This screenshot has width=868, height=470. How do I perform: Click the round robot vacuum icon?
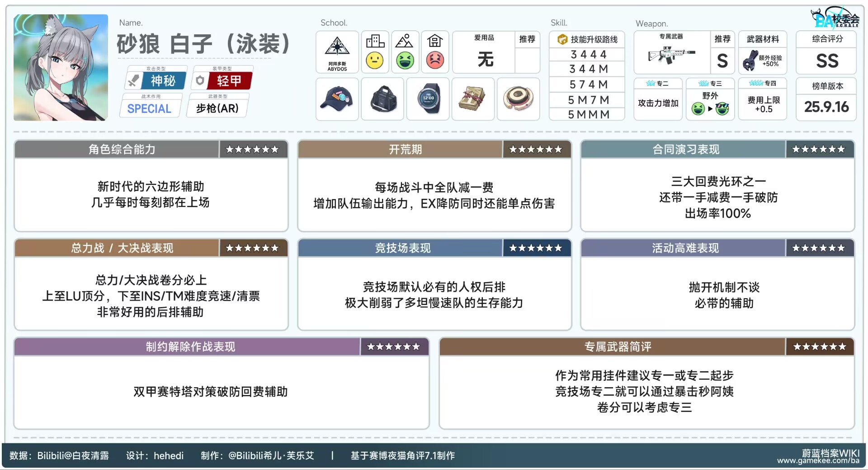point(518,99)
